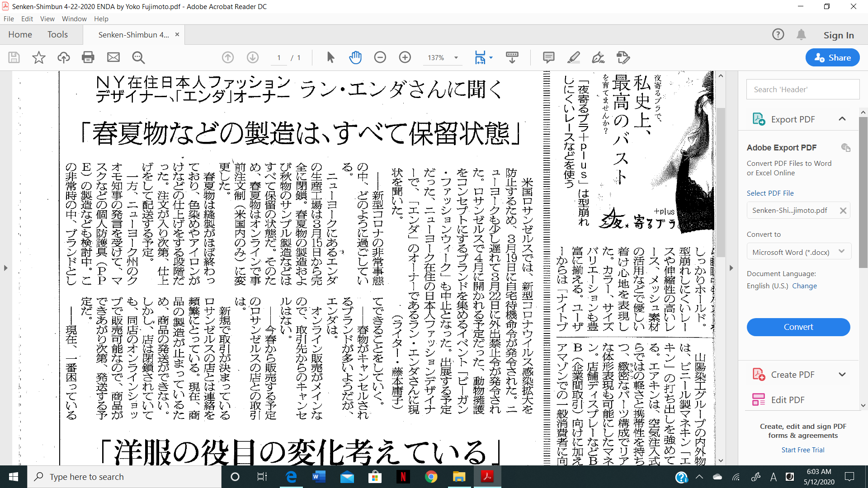Collapse the Export PDF panel

(843, 119)
